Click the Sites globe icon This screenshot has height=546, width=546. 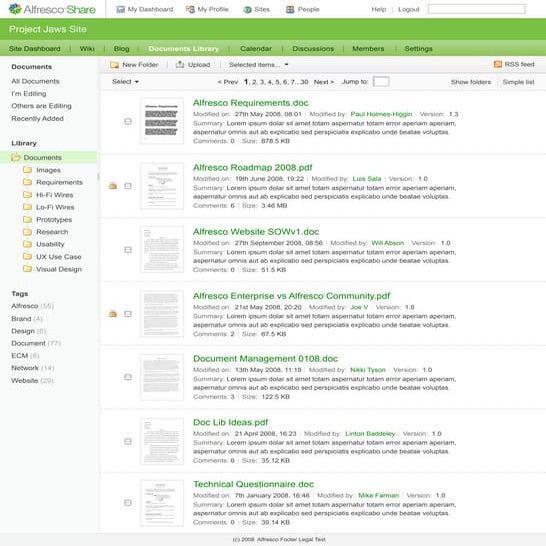click(248, 10)
